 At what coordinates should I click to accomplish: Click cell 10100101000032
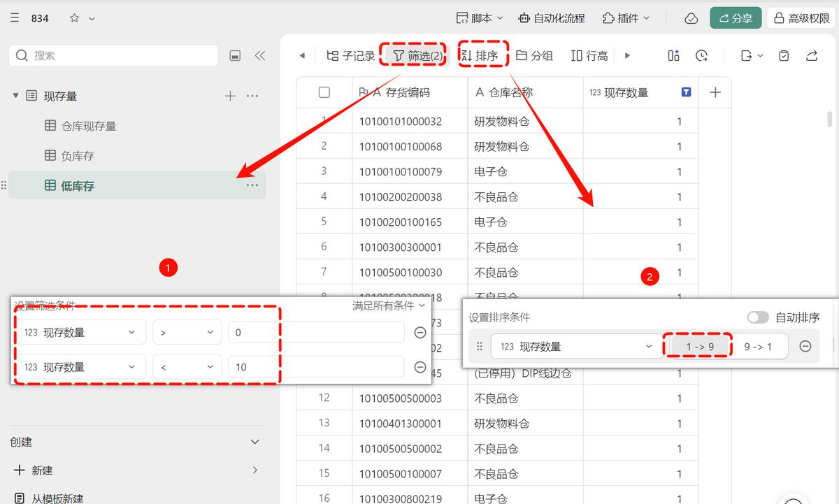pyautogui.click(x=410, y=122)
